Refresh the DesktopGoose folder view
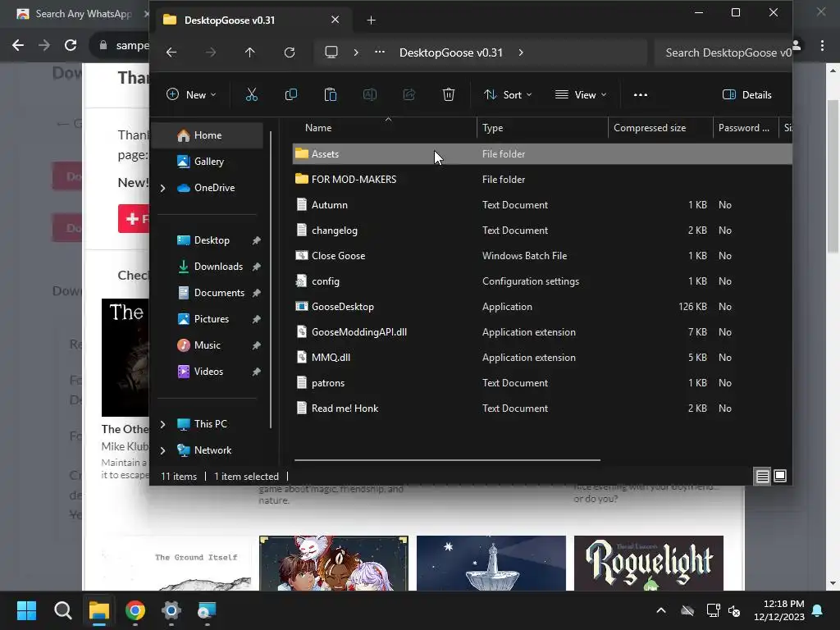The width and height of the screenshot is (840, 630). click(290, 52)
